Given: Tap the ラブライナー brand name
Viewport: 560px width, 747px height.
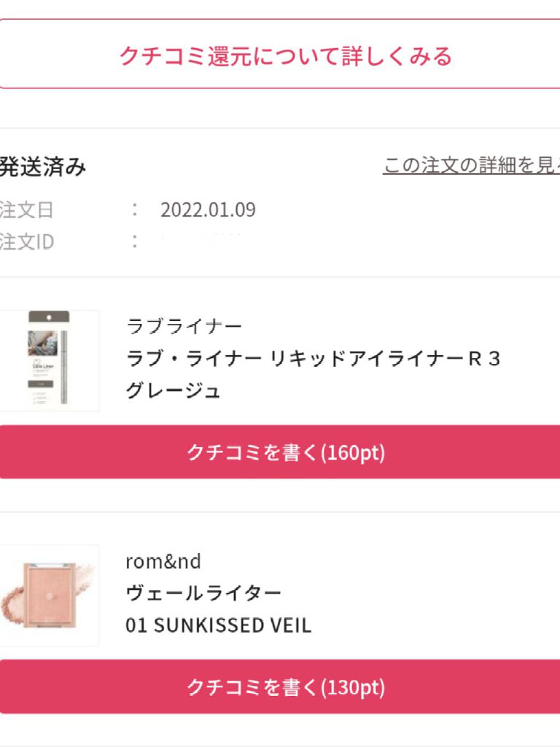Looking at the screenshot, I should coord(184,327).
